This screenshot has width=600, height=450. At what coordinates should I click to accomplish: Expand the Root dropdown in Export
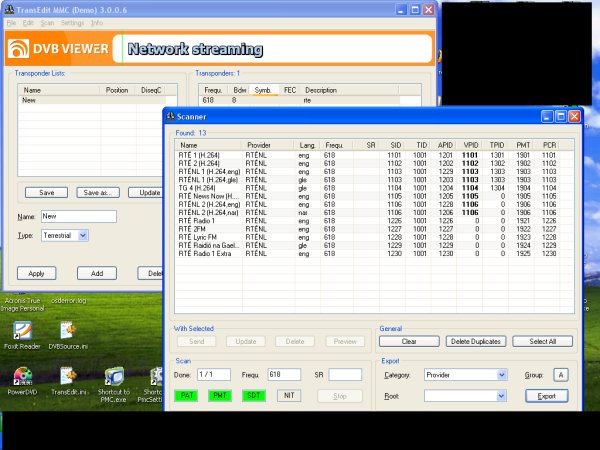501,396
